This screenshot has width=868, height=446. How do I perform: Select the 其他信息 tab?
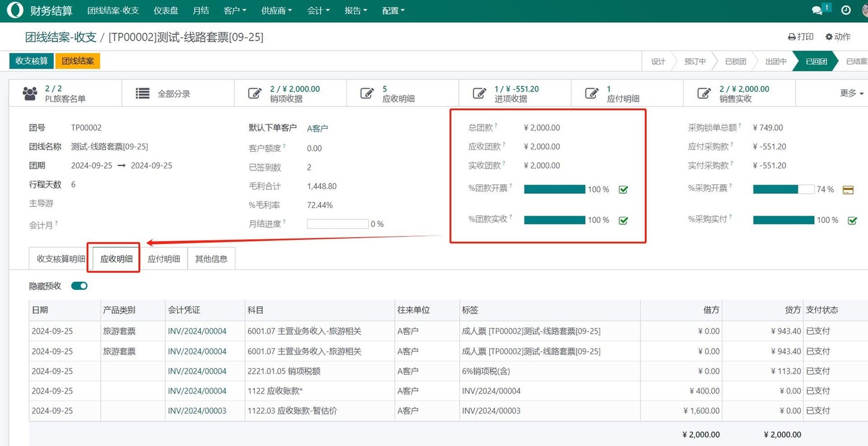[x=211, y=259]
